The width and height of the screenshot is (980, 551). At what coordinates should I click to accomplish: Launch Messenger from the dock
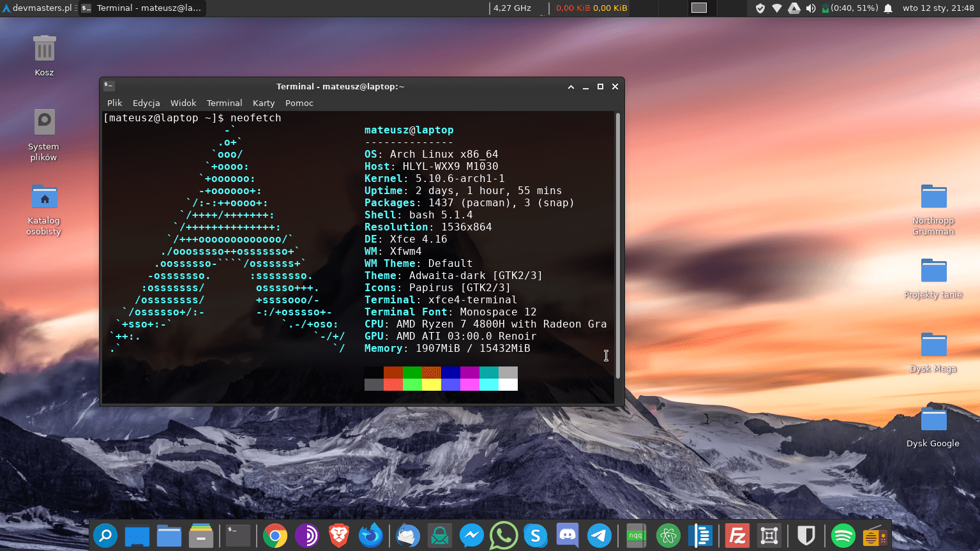click(472, 536)
